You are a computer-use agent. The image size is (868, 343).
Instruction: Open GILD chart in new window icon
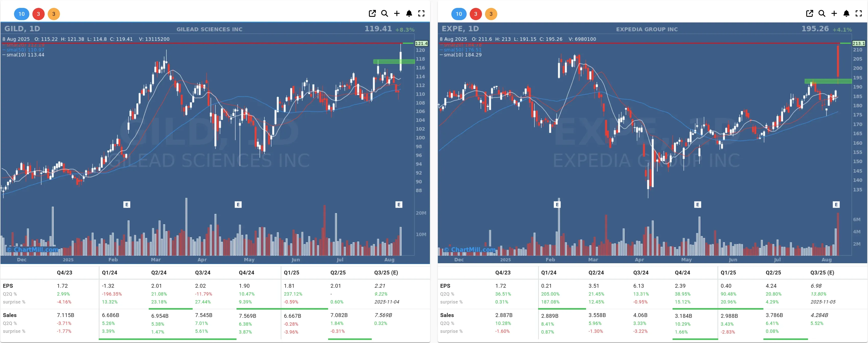point(372,14)
